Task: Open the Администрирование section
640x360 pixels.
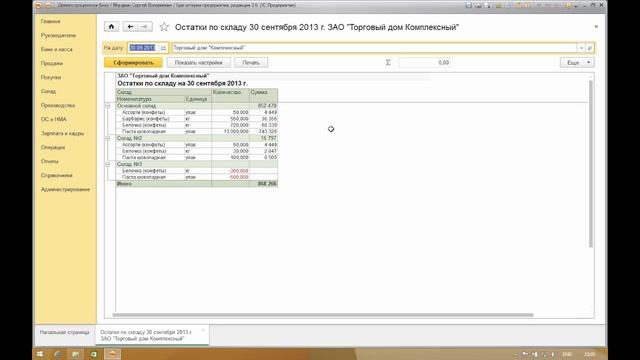Action: [65, 189]
